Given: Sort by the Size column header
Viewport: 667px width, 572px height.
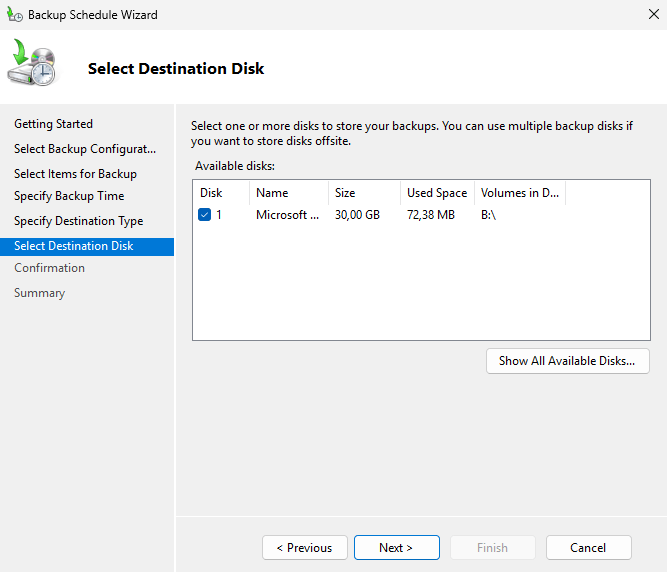Looking at the screenshot, I should [x=345, y=193].
